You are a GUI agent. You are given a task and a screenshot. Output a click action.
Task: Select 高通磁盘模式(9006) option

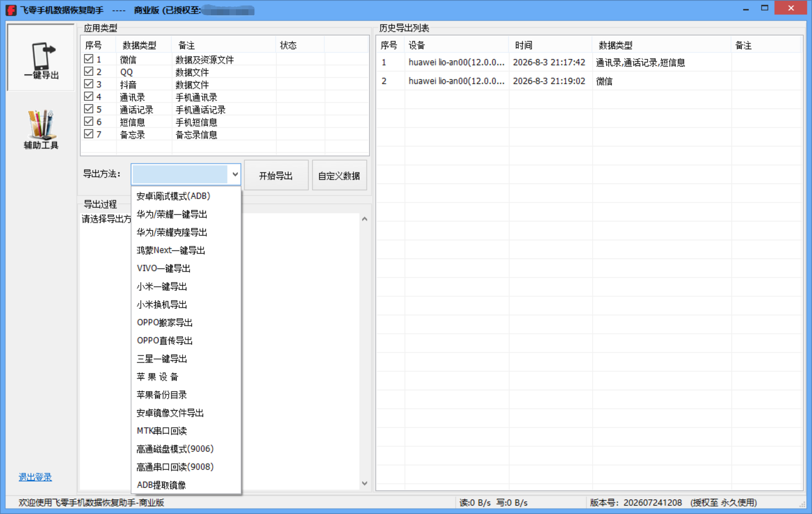[x=186, y=449]
